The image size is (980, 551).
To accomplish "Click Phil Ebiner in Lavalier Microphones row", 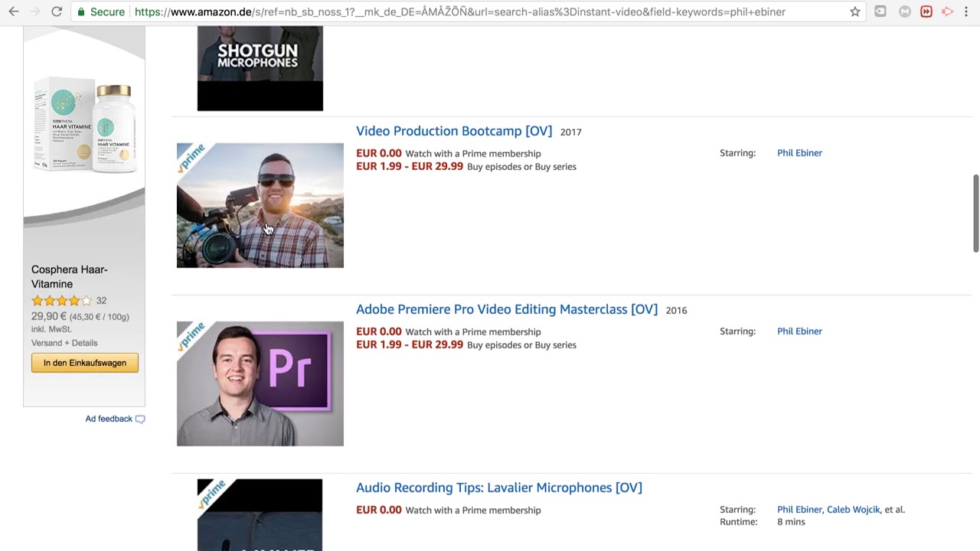I will (799, 510).
